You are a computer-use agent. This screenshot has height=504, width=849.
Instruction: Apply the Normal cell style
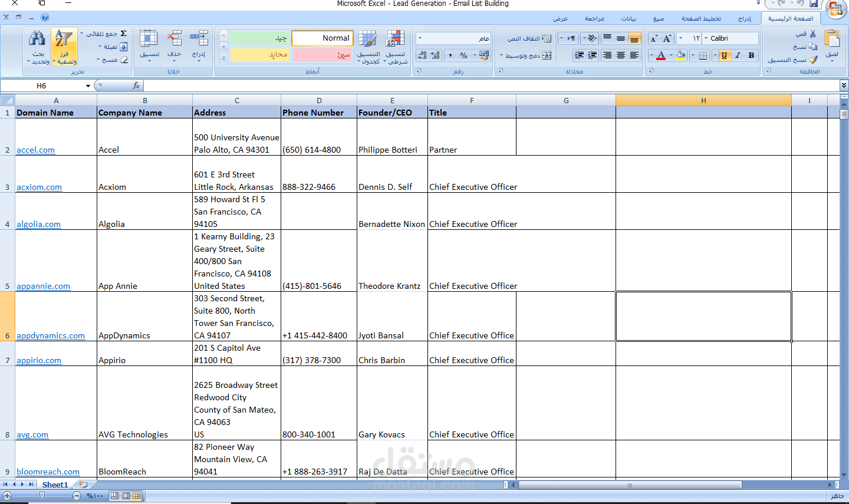(323, 38)
